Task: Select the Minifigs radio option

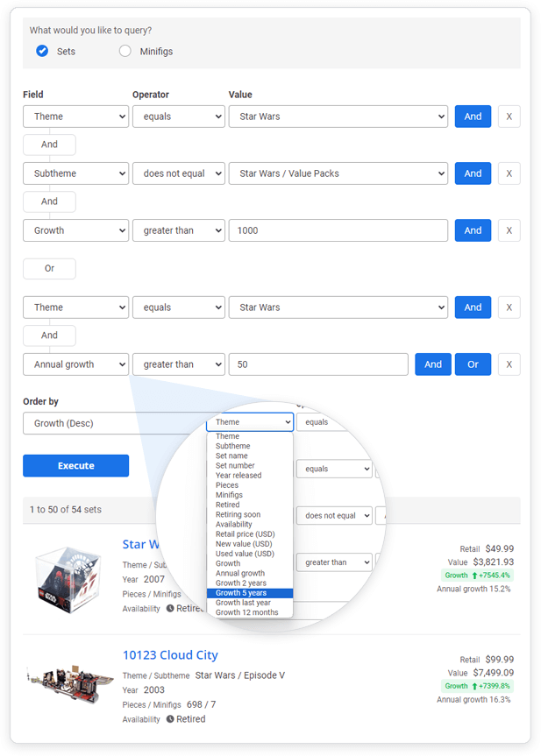Action: (x=125, y=51)
